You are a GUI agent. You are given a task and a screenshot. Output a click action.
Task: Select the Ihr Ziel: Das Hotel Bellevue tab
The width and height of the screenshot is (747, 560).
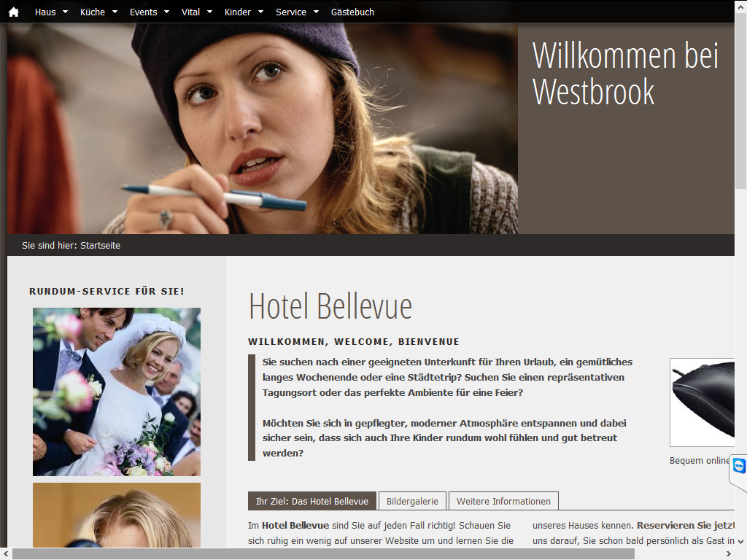[x=312, y=501]
